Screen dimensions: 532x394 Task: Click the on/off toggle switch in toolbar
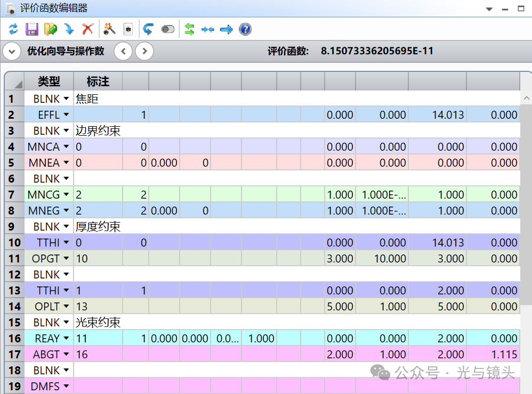point(167,29)
